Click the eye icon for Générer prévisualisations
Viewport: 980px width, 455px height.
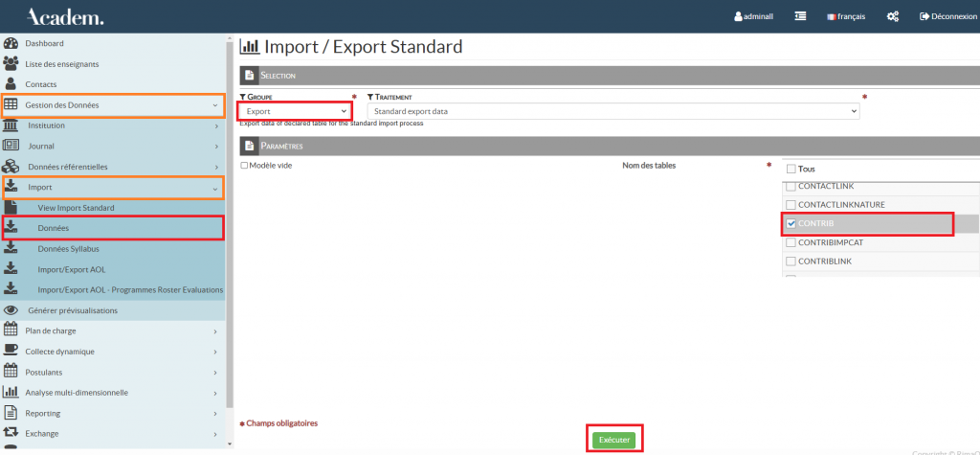tap(11, 310)
